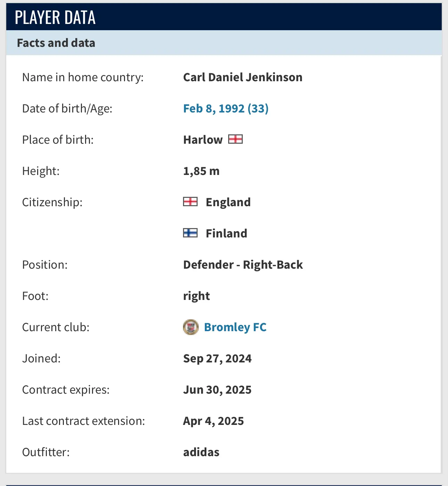
Task: Click the height value 1,85 m
Action: (x=201, y=171)
